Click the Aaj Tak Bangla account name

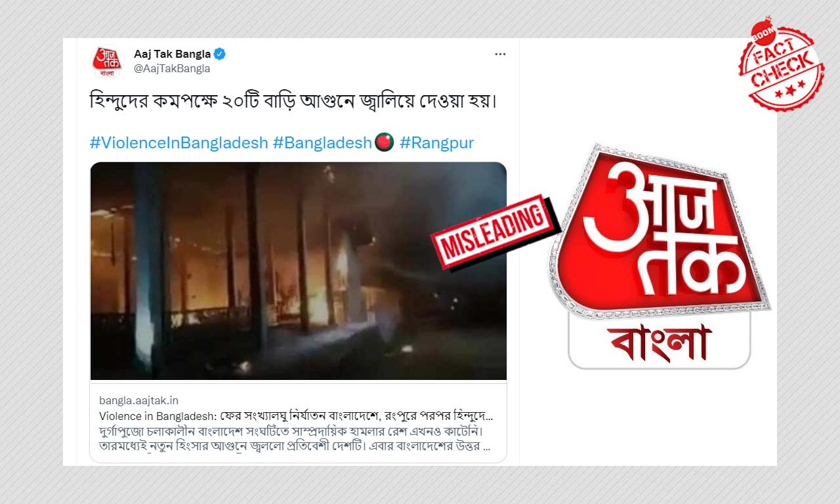[173, 54]
